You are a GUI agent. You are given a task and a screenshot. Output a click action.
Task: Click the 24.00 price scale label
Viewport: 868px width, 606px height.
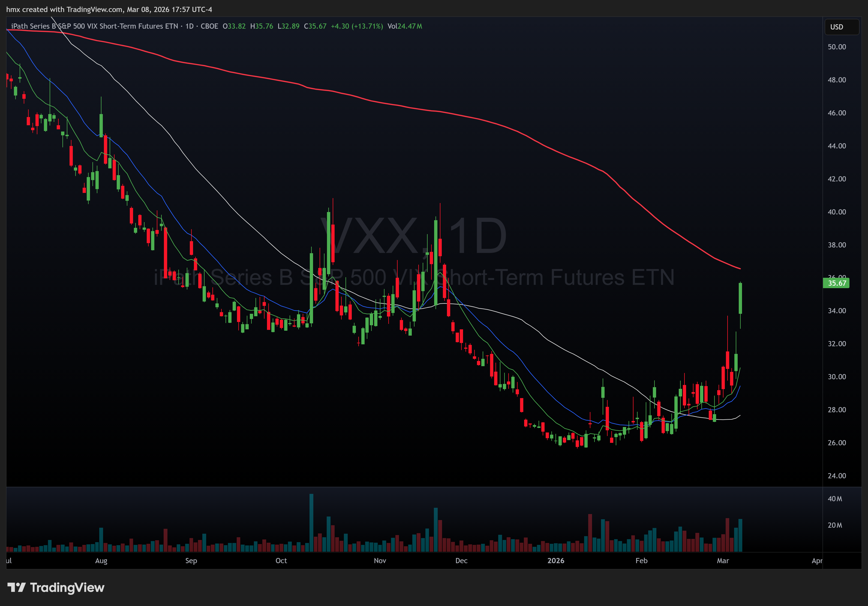(x=837, y=476)
